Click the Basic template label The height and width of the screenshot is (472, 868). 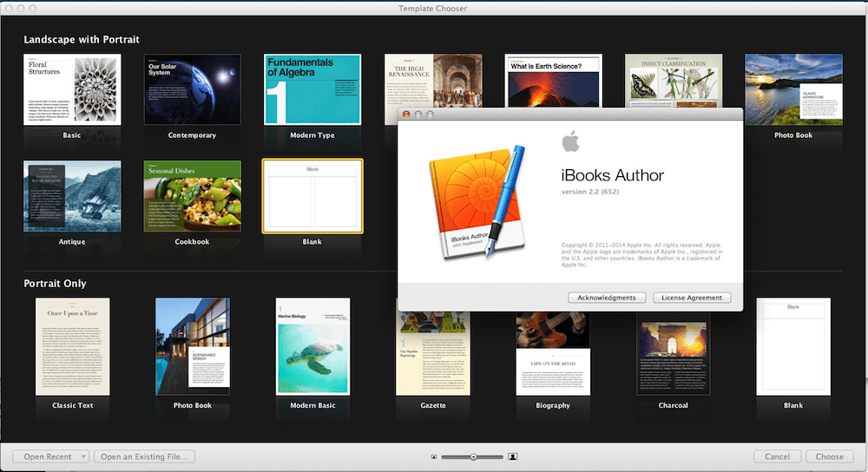tap(72, 135)
